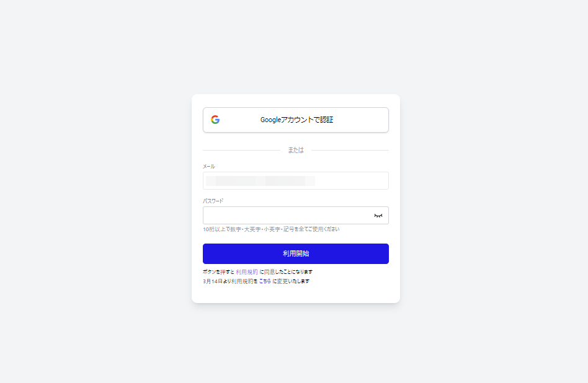Start using service via 利用開始

(296, 253)
